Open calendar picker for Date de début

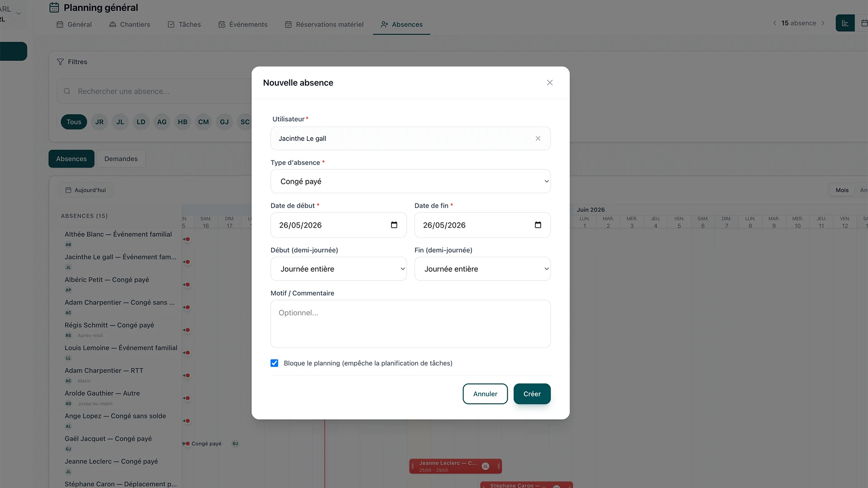pos(394,225)
